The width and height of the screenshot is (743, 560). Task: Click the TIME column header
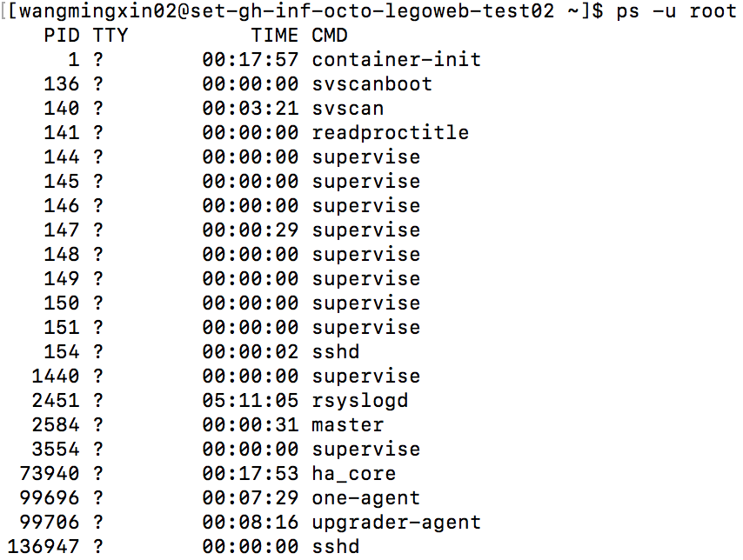[x=275, y=36]
